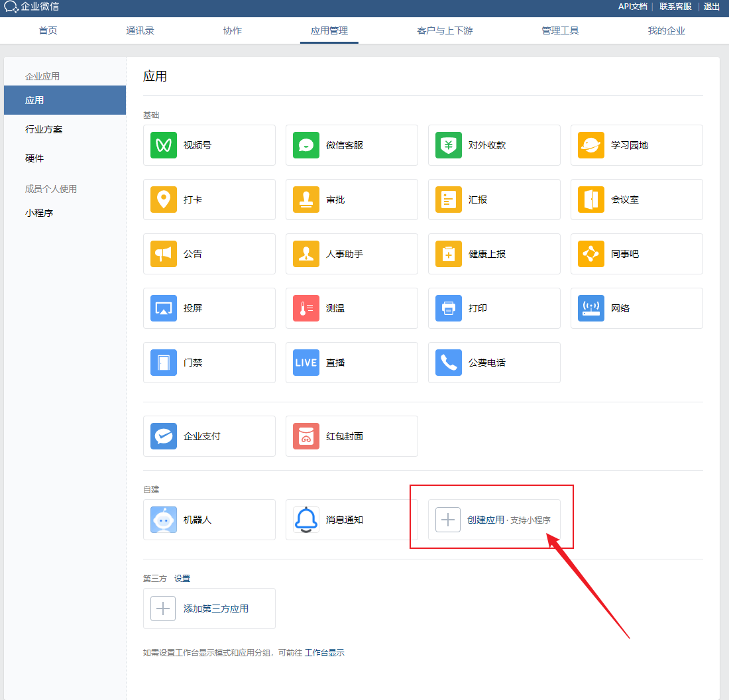Open the API文档 link

[632, 7]
